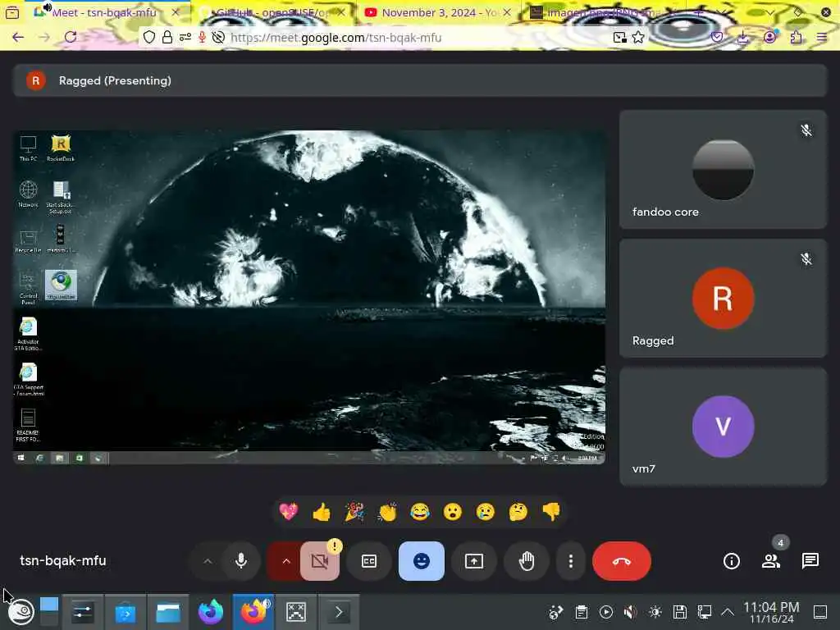Viewport: 840px width, 630px height.
Task: Click the Present now screen share button
Action: 474,561
